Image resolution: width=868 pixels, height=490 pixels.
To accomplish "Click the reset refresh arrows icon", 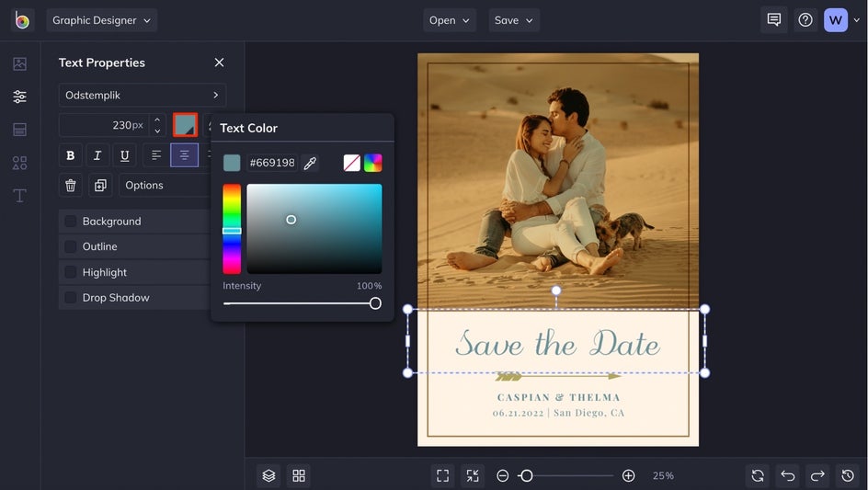I will click(x=758, y=475).
